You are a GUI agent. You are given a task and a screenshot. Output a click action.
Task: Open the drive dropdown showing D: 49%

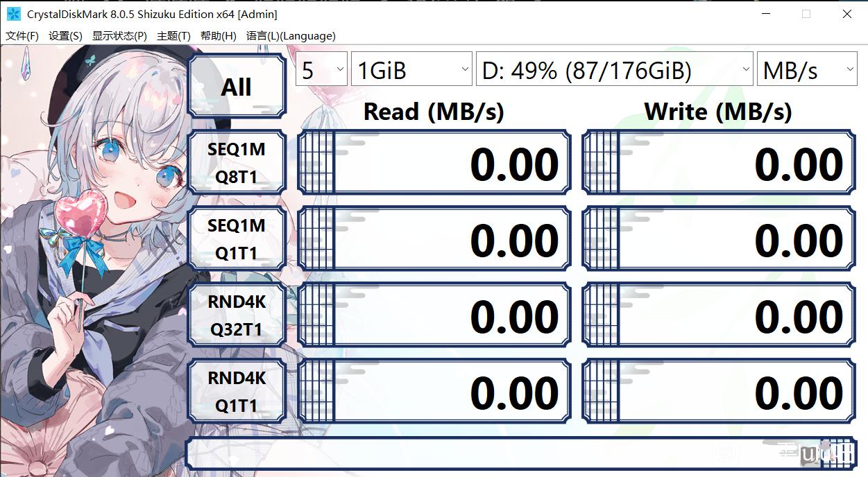614,69
